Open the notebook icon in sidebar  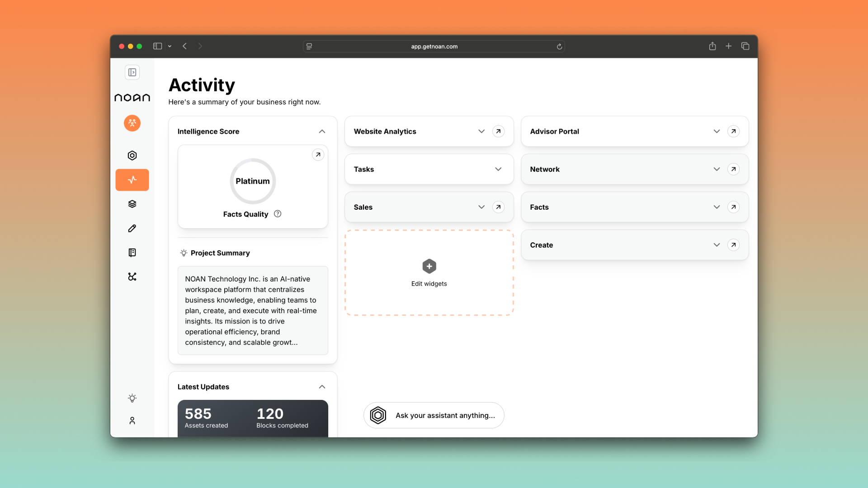(132, 253)
